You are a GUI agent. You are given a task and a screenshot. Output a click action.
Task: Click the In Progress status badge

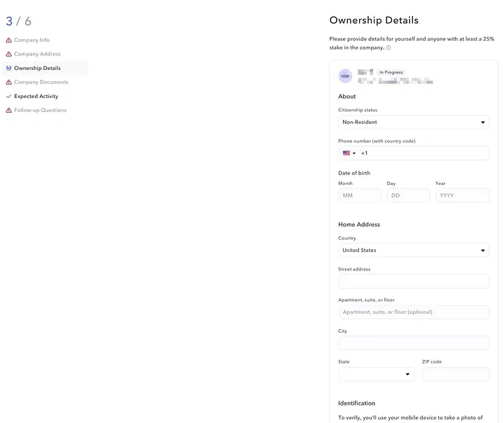click(x=391, y=72)
